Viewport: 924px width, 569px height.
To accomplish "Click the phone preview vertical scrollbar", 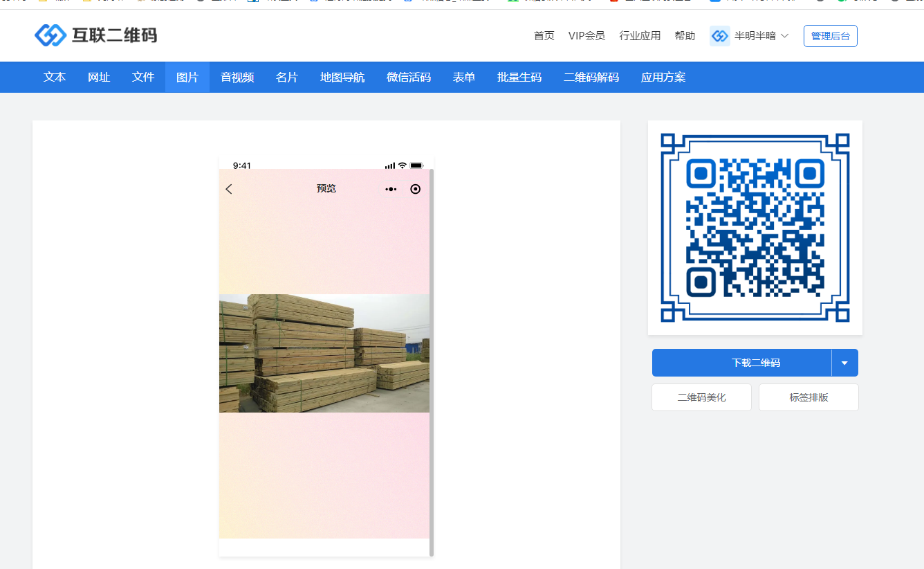I will point(432,362).
